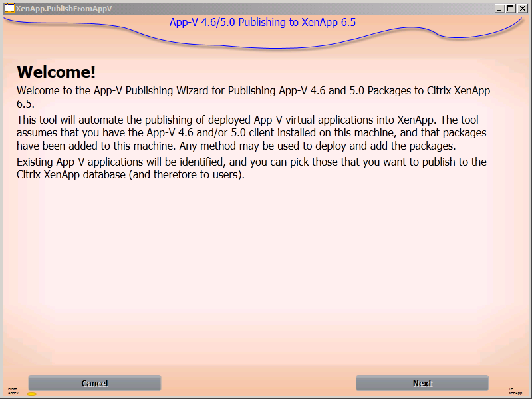Viewport: 532px width, 399px height.
Task: Click the sentence "Welcome to the App-V Publishing Wizard"
Action: click(x=253, y=97)
